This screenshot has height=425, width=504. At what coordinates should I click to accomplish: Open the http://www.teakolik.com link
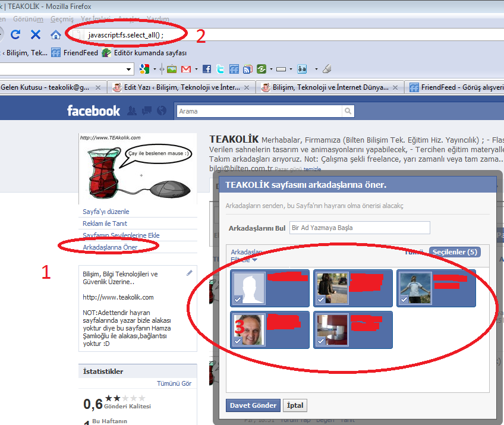[x=118, y=297]
